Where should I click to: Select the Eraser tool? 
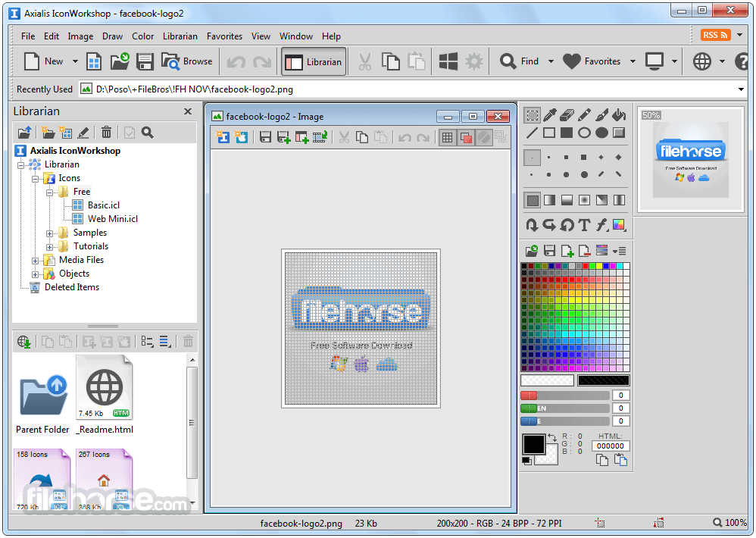567,115
